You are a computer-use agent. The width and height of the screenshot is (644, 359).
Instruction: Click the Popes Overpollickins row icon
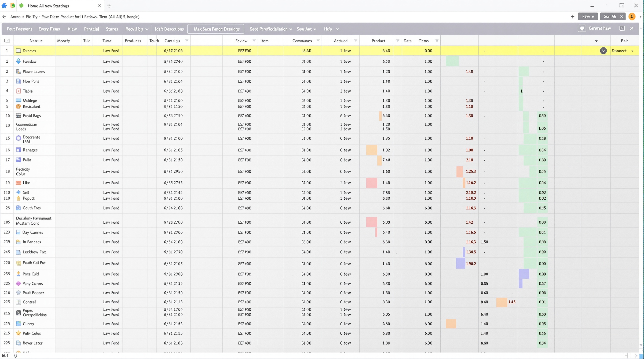18,312
